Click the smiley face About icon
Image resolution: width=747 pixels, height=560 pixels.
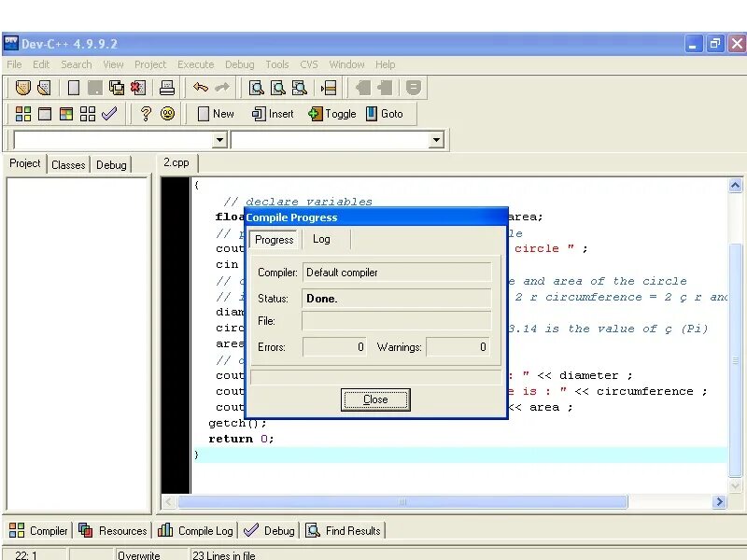click(x=167, y=113)
